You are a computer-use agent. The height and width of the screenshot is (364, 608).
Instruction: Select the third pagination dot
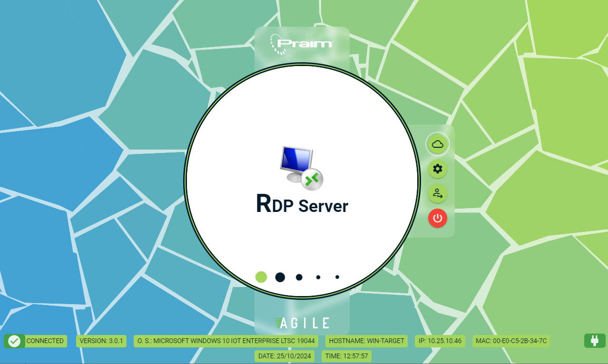click(299, 277)
